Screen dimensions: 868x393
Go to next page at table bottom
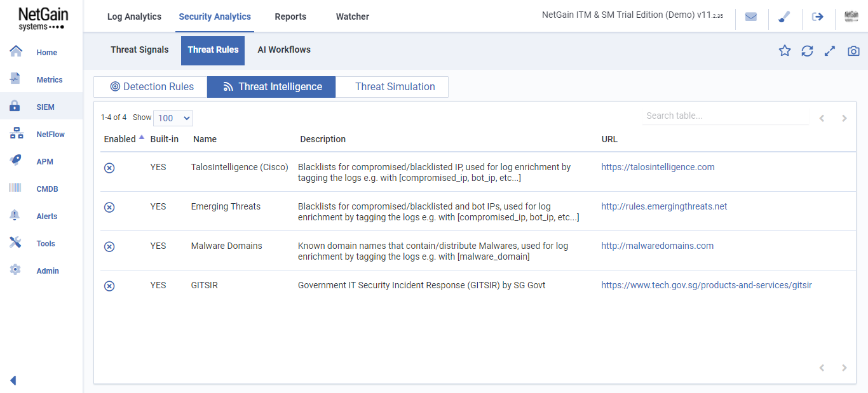[x=844, y=368]
